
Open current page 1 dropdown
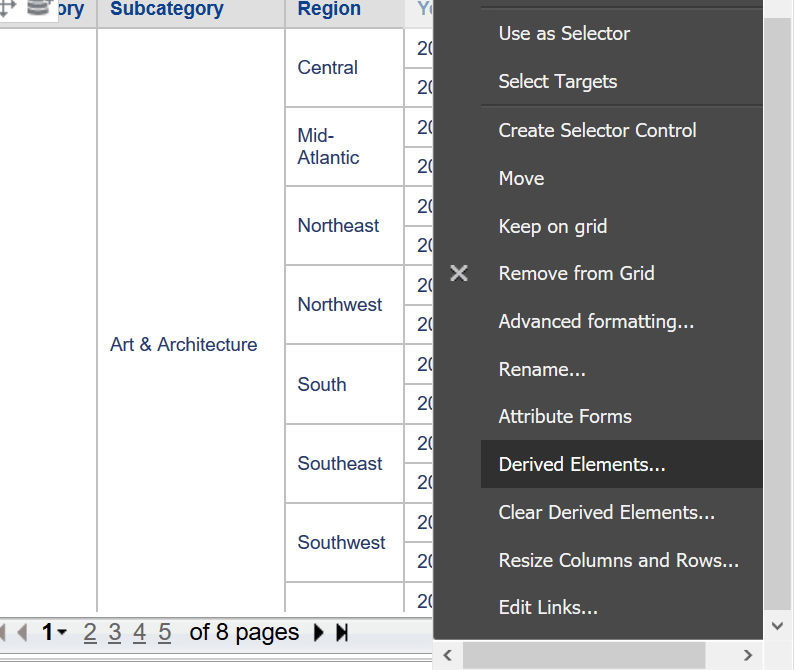pyautogui.click(x=54, y=633)
